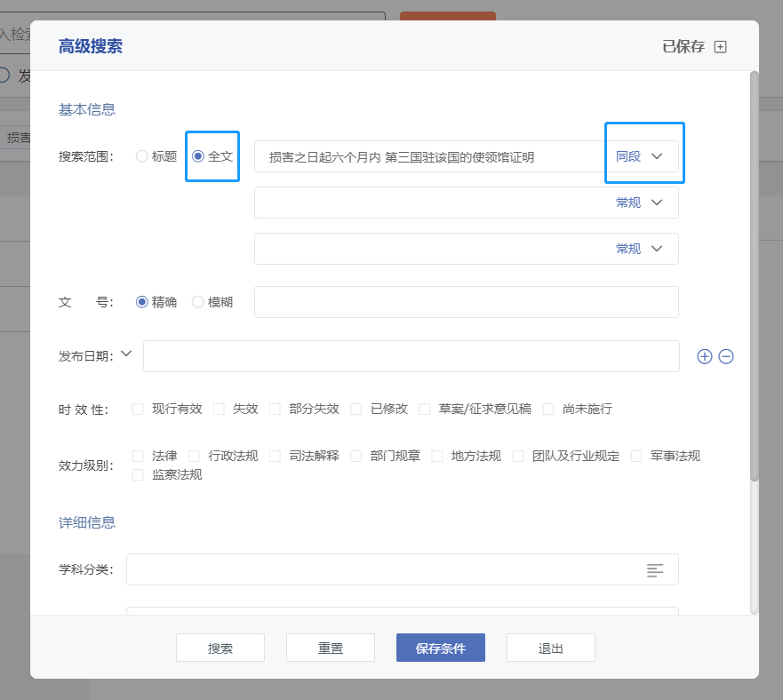Image resolution: width=783 pixels, height=700 pixels.
Task: Enable the 地方法规 checkbox
Action: tap(437, 457)
